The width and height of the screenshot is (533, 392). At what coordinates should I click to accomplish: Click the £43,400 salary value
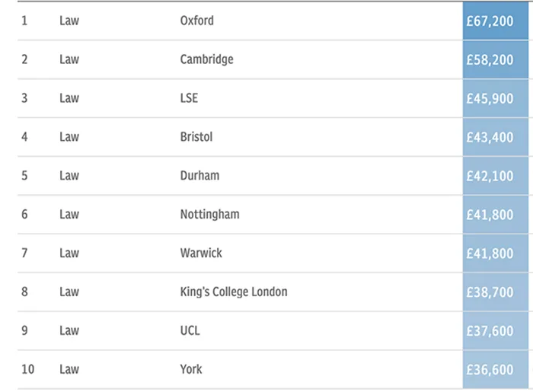490,137
